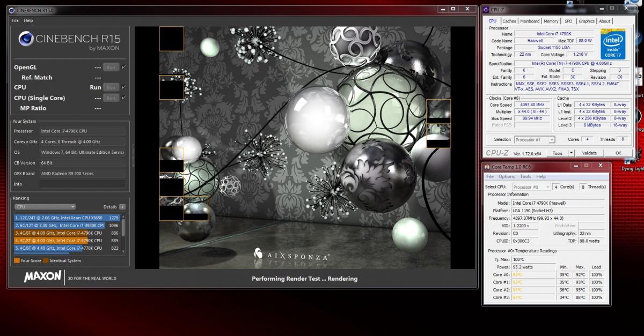Switch to the Caches tab in CPU-Z
This screenshot has height=336, width=644.
point(509,21)
